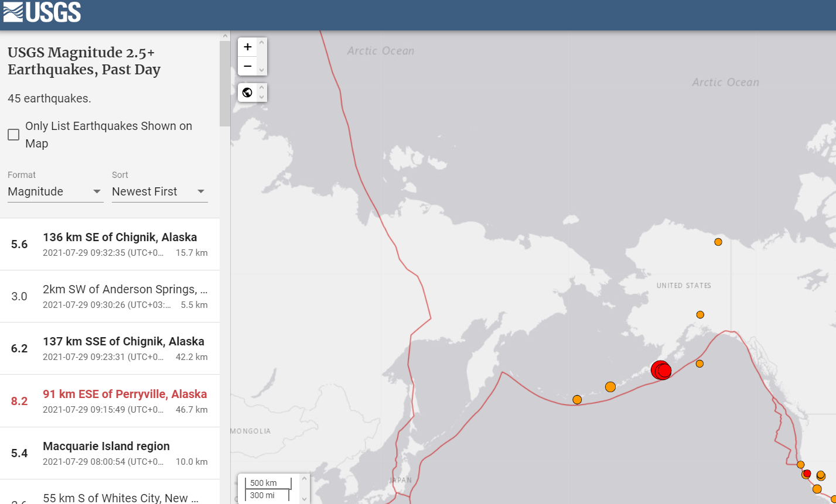Zoom out of the map
This screenshot has width=836, height=504.
coord(247,66)
